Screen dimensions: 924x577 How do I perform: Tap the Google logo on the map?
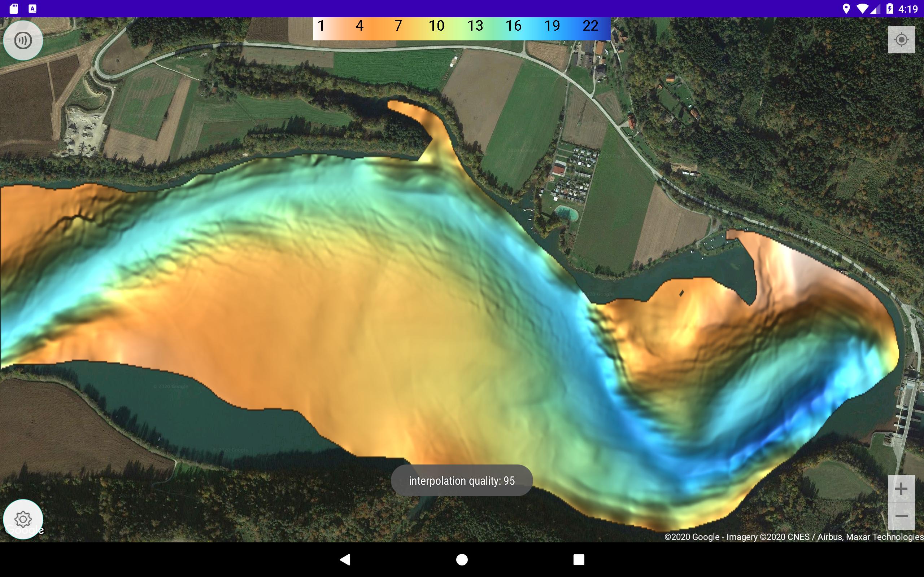[25, 530]
